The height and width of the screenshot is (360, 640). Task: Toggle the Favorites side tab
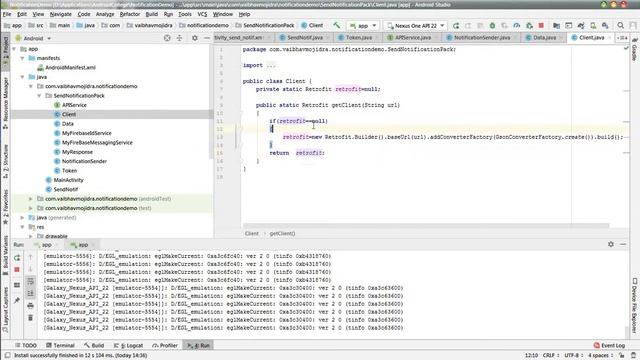click(x=5, y=207)
